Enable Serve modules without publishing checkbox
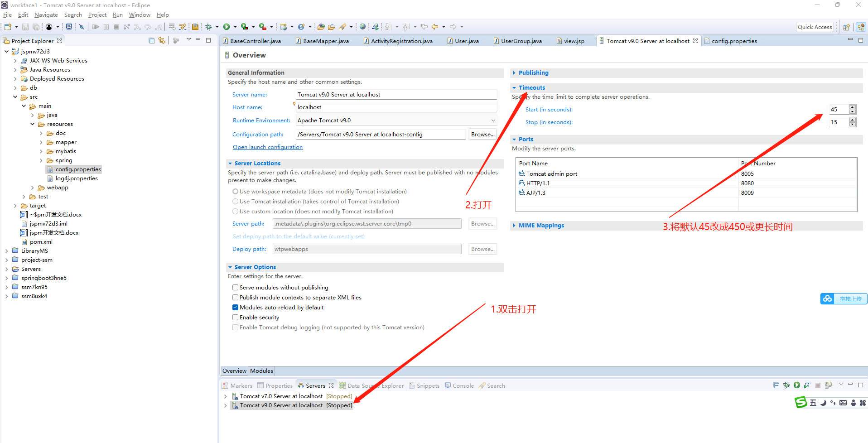Viewport: 868px width, 443px height. 235,288
